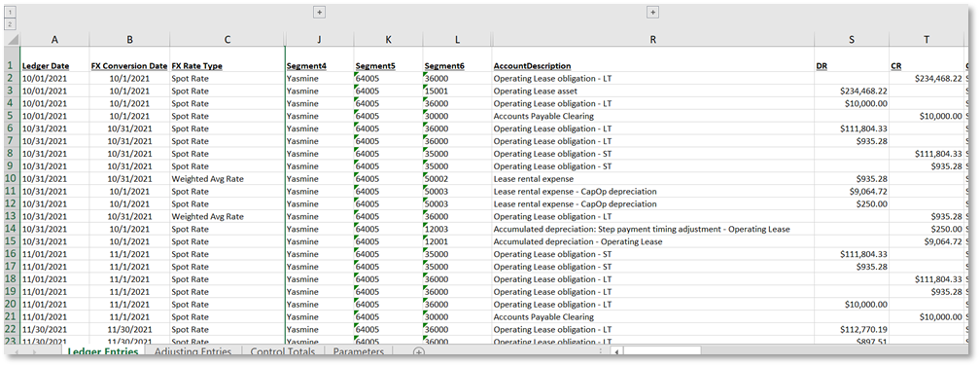Viewport: 980px width, 366px height.
Task: Click the 'Segment6' header cell
Action: tap(458, 59)
